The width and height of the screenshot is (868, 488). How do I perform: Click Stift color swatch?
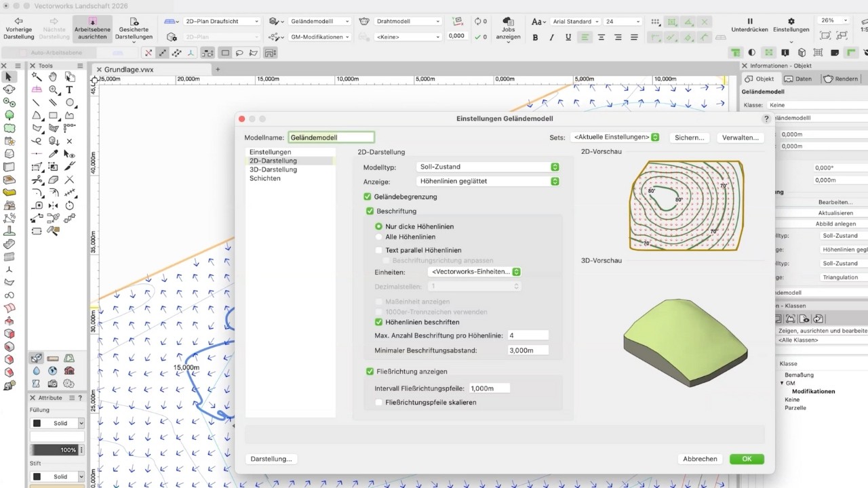[37, 476]
